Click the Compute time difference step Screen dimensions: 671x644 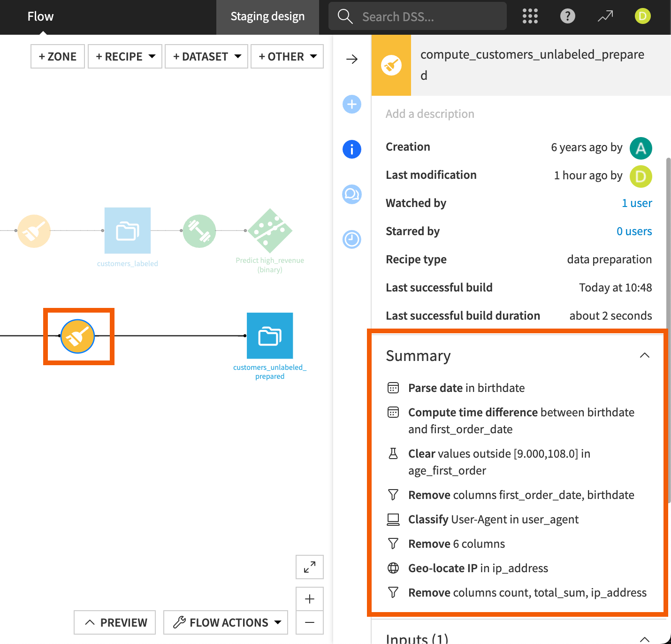click(x=521, y=421)
